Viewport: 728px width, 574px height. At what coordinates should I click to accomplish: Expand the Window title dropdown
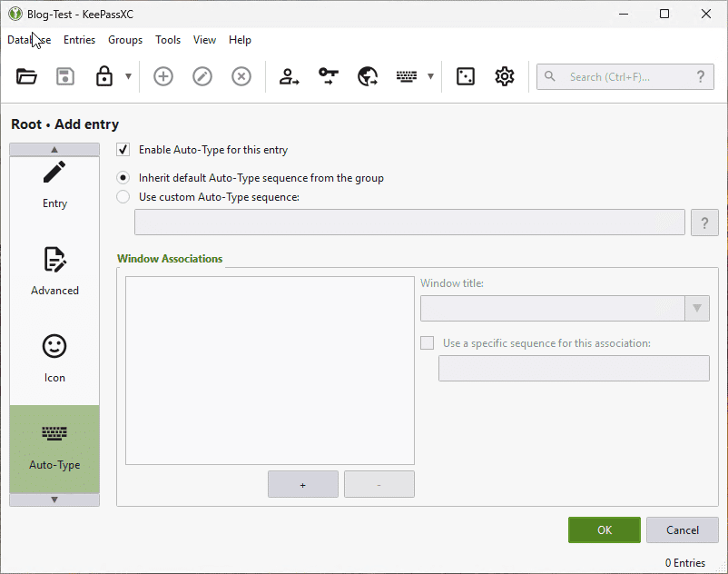[x=696, y=308]
